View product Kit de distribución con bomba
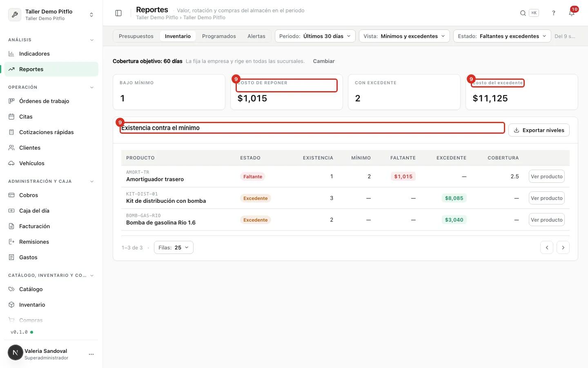This screenshot has height=368, width=588. point(546,198)
